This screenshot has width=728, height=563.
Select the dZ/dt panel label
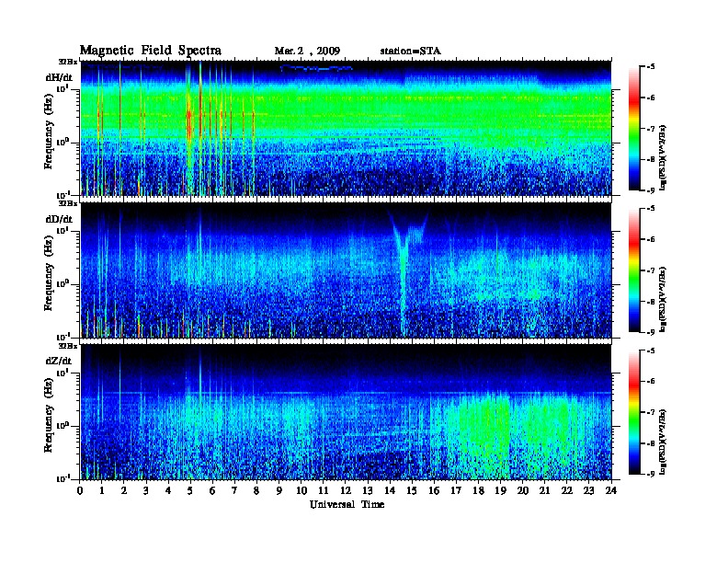click(x=59, y=361)
